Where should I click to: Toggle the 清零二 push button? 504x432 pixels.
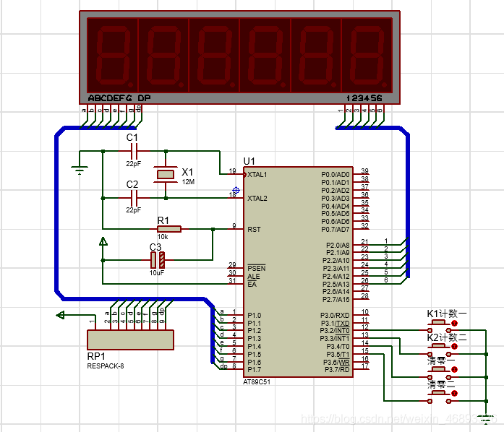(x=439, y=397)
